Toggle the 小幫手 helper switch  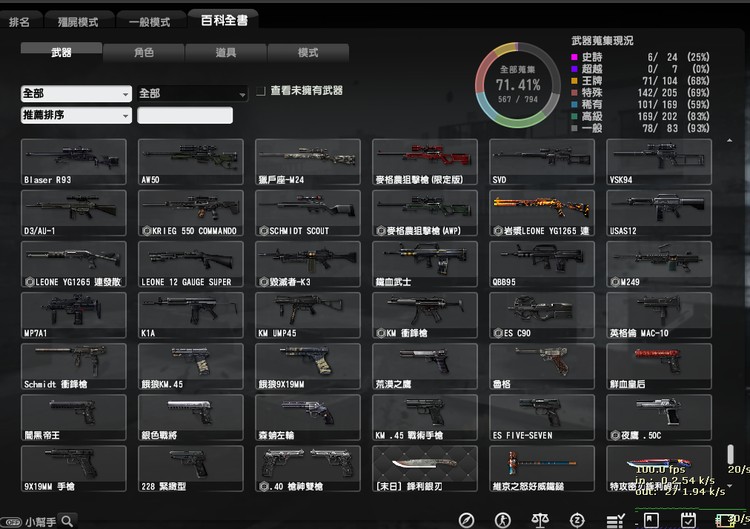[12, 522]
